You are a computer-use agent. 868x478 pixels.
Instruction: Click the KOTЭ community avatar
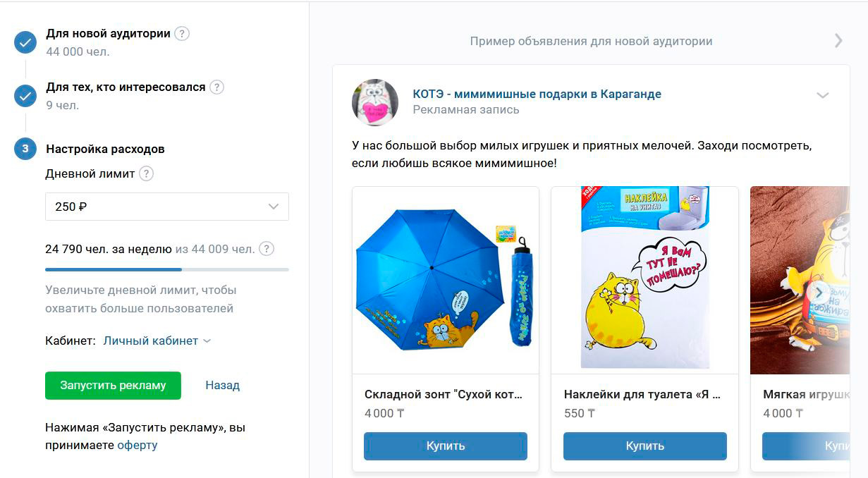[x=375, y=102]
